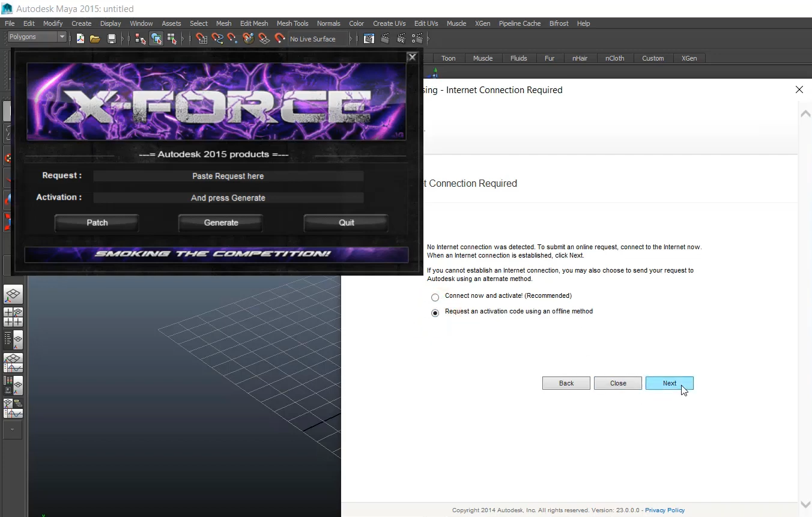This screenshot has width=812, height=517.
Task: Switch to the nHair shelf tab
Action: (x=580, y=58)
